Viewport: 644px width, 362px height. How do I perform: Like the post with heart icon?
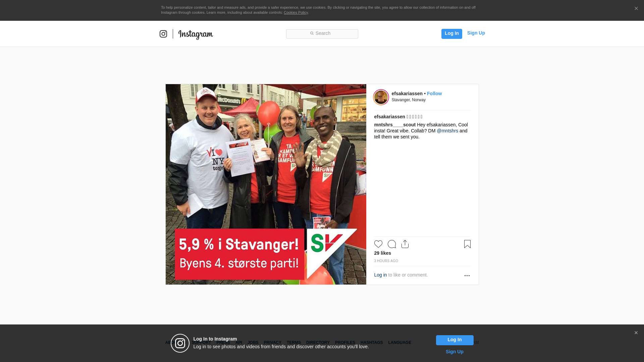coord(378,244)
